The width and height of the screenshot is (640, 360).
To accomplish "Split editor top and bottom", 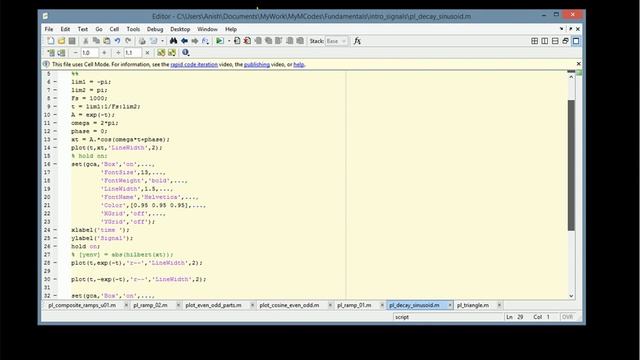I will [x=555, y=41].
